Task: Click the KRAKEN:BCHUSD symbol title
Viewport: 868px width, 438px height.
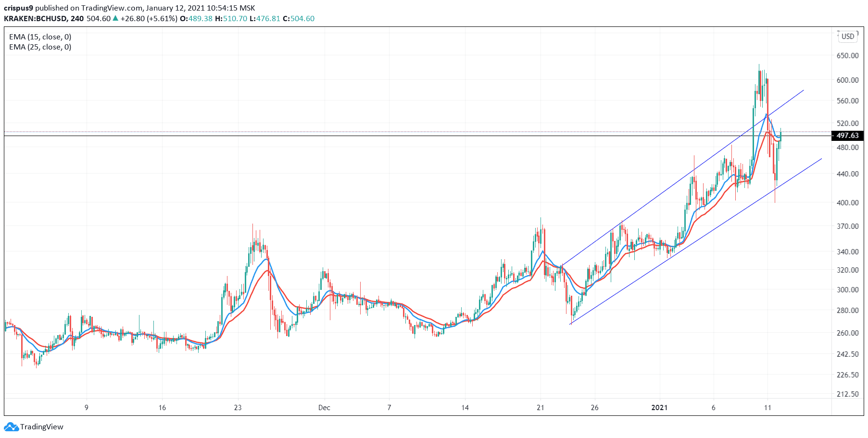Action: (36, 19)
